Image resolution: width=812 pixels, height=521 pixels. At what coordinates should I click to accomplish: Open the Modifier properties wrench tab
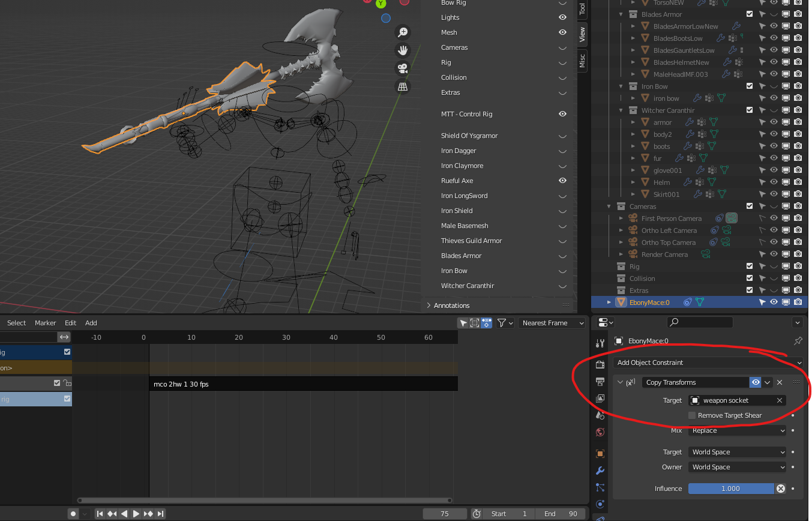[600, 470]
